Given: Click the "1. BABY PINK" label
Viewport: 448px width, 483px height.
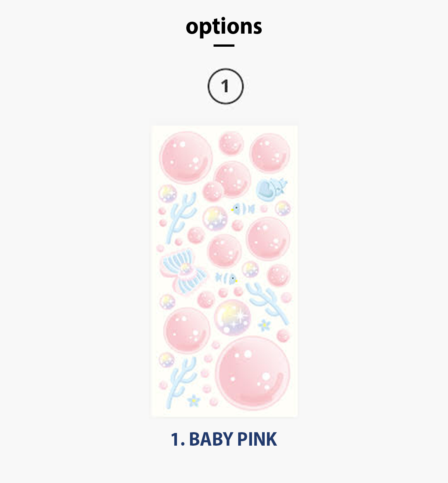Looking at the screenshot, I should 224,439.
